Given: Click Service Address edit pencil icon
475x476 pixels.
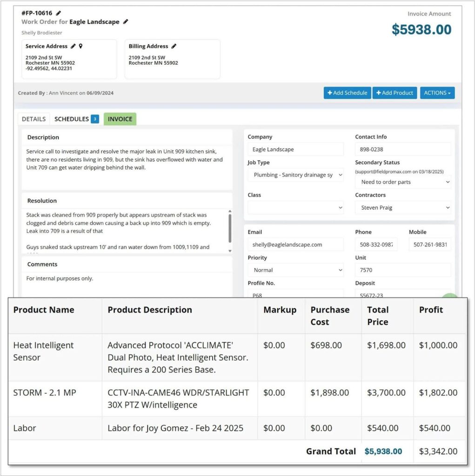Looking at the screenshot, I should (73, 46).
